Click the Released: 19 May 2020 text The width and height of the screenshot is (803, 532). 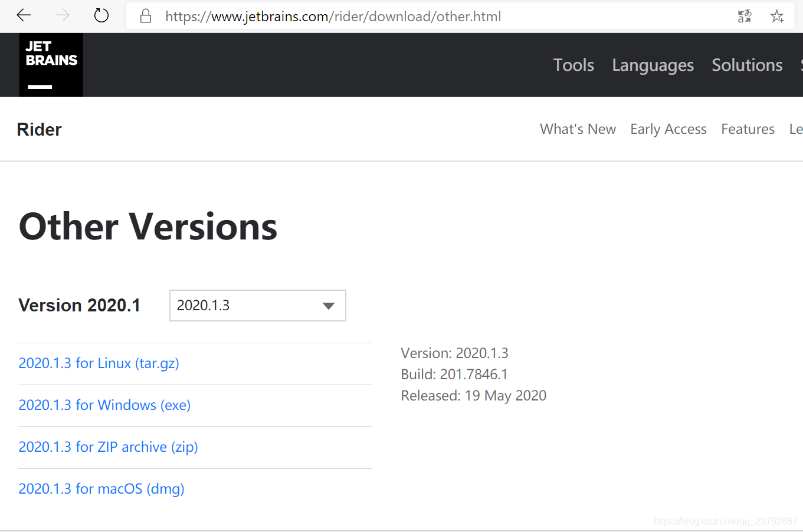pos(474,396)
